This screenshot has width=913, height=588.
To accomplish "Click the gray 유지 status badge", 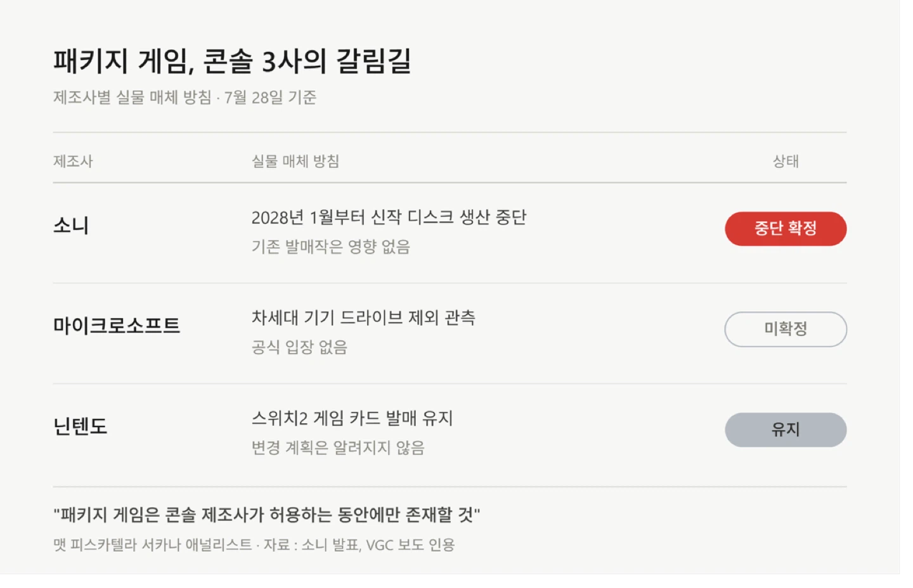I will click(x=786, y=430).
